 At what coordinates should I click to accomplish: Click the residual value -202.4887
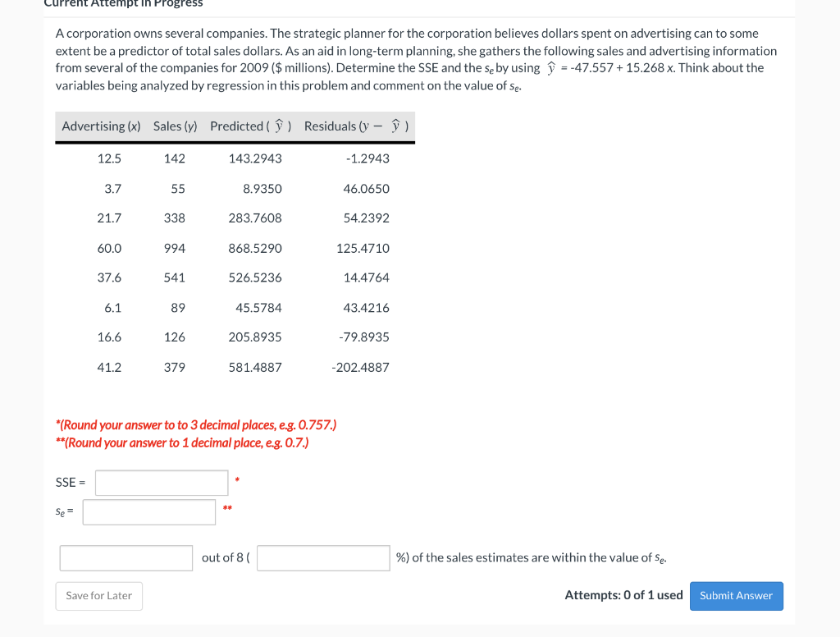[x=361, y=367]
